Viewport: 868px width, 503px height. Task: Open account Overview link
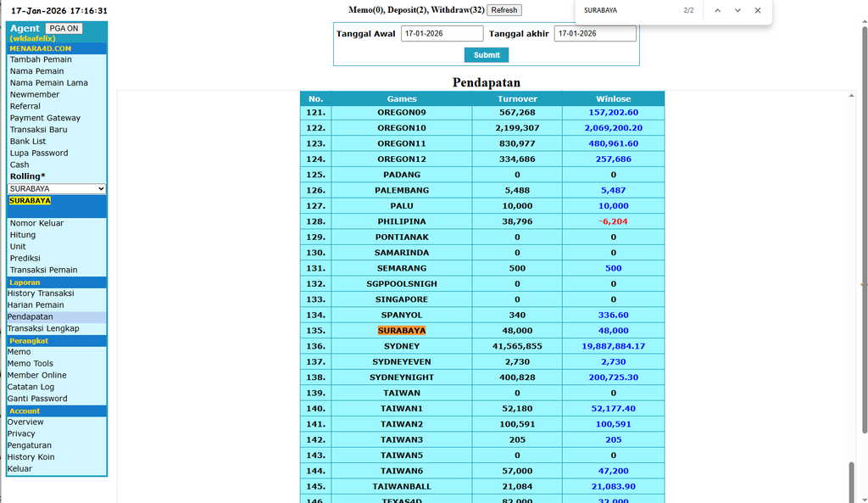(25, 422)
